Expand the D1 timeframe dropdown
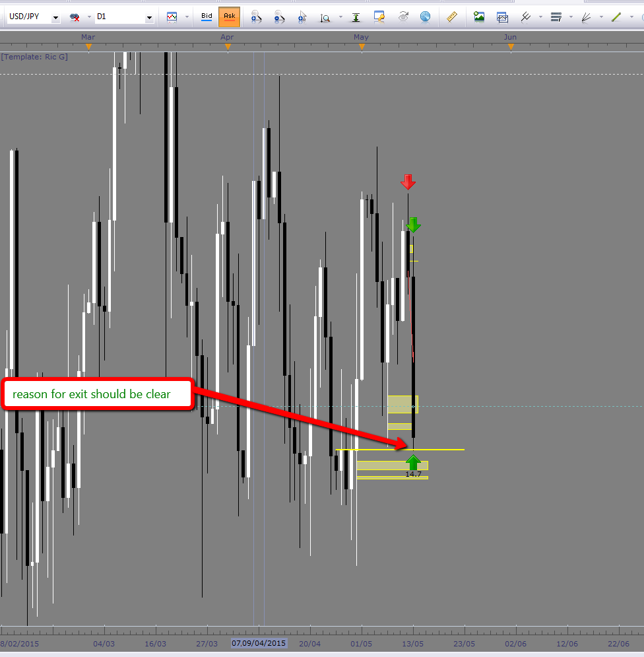 point(149,17)
